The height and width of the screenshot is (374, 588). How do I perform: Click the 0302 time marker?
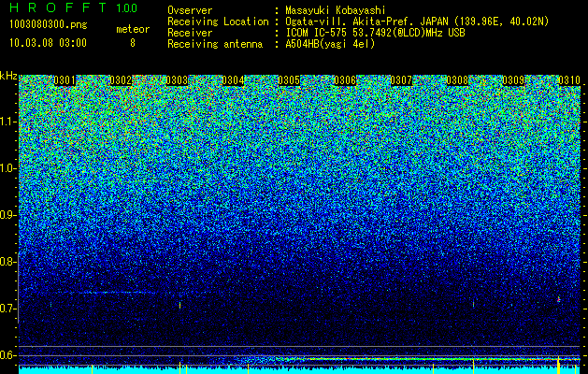pos(121,80)
